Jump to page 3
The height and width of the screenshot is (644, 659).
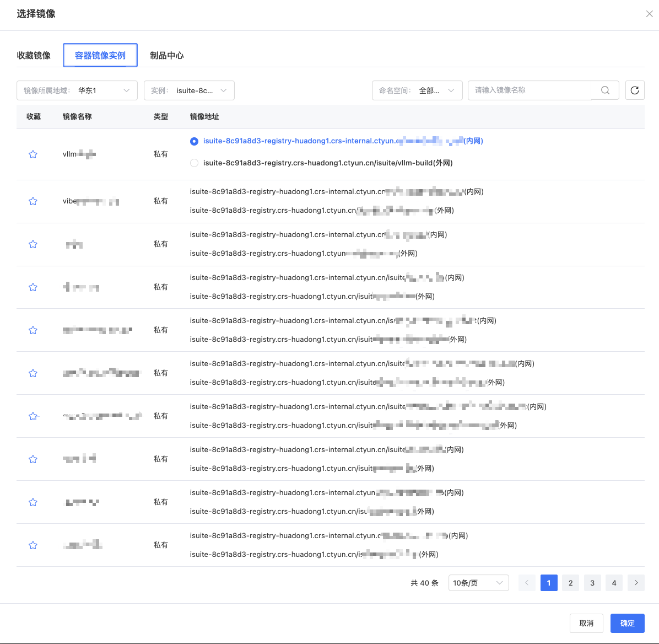click(592, 583)
